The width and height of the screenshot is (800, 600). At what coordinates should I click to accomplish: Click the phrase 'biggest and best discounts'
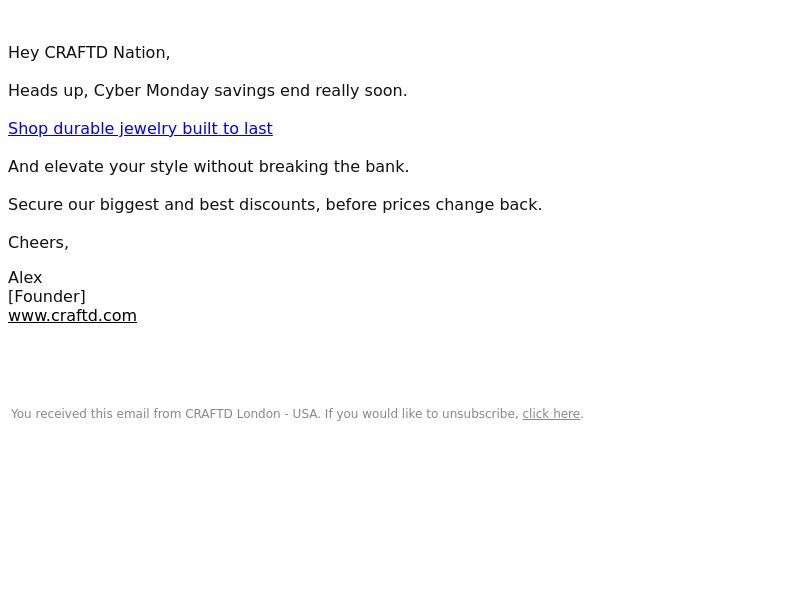pos(208,205)
